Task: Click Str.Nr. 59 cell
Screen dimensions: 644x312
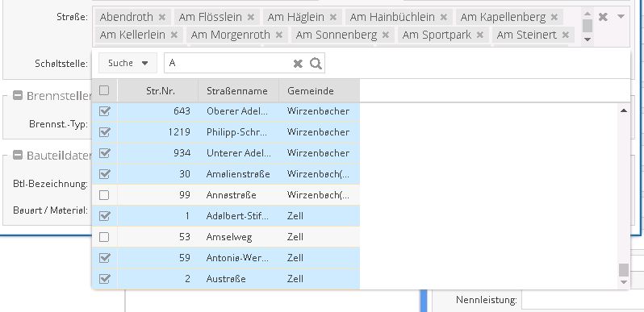Action: [x=158, y=258]
